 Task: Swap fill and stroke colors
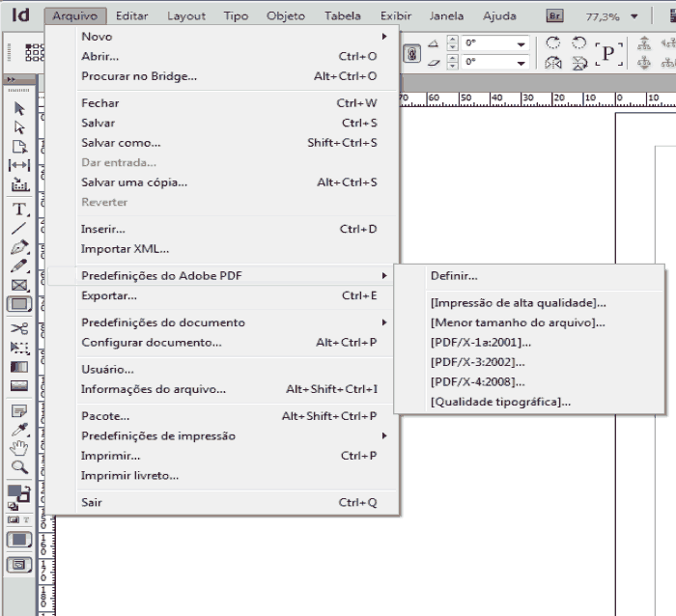[x=27, y=488]
